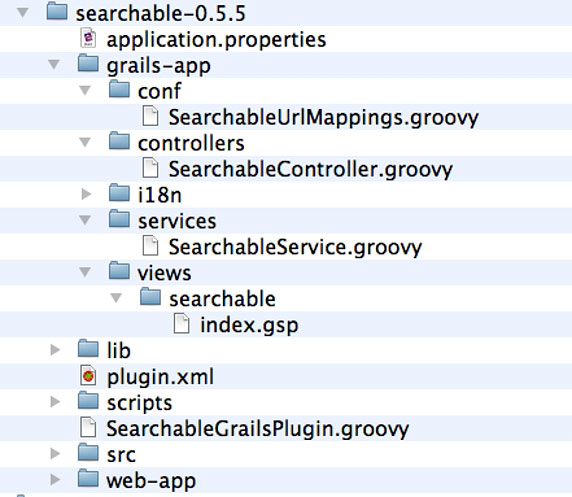Expand the scripts folder
The width and height of the screenshot is (572, 497).
[55, 401]
